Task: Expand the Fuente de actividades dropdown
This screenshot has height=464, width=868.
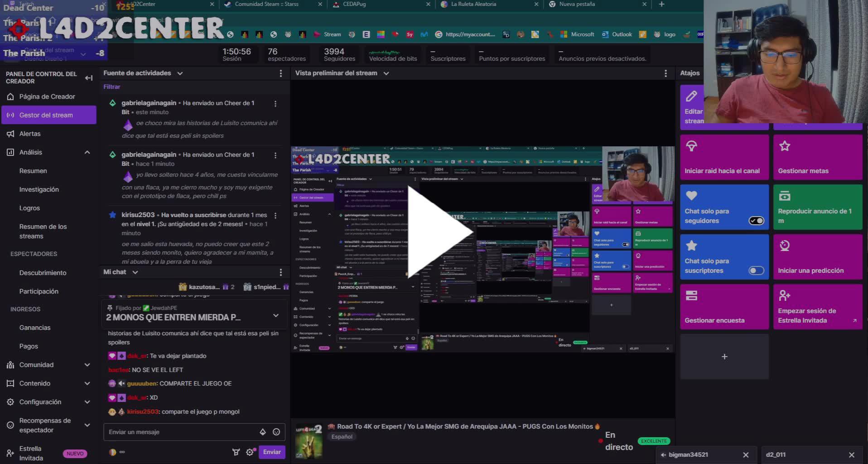Action: [x=180, y=73]
